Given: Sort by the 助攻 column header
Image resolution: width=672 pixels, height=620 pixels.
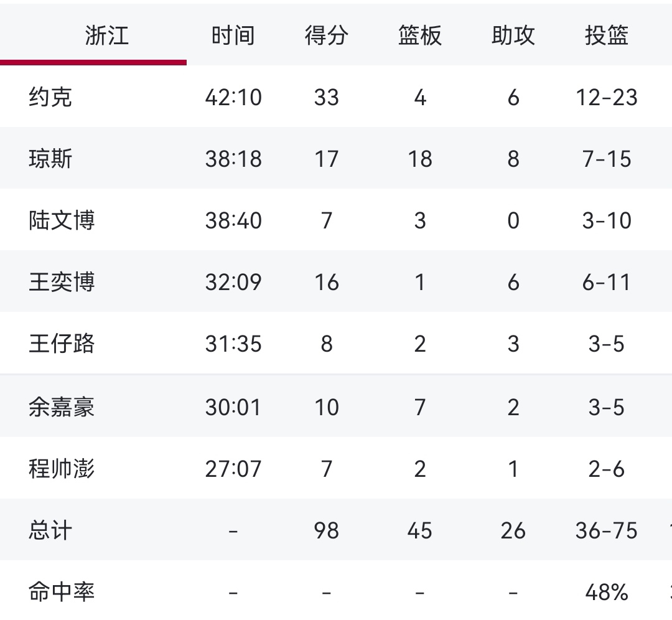Looking at the screenshot, I should click(512, 35).
